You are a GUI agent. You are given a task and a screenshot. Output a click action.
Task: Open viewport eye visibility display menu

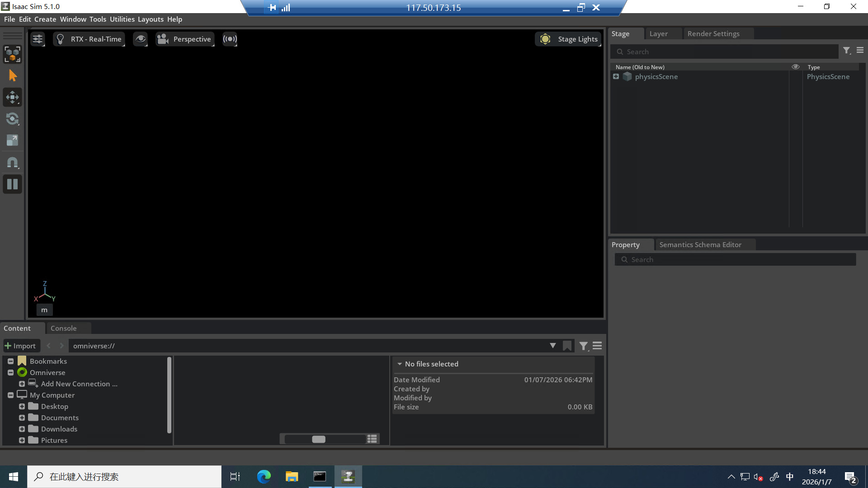(x=141, y=39)
